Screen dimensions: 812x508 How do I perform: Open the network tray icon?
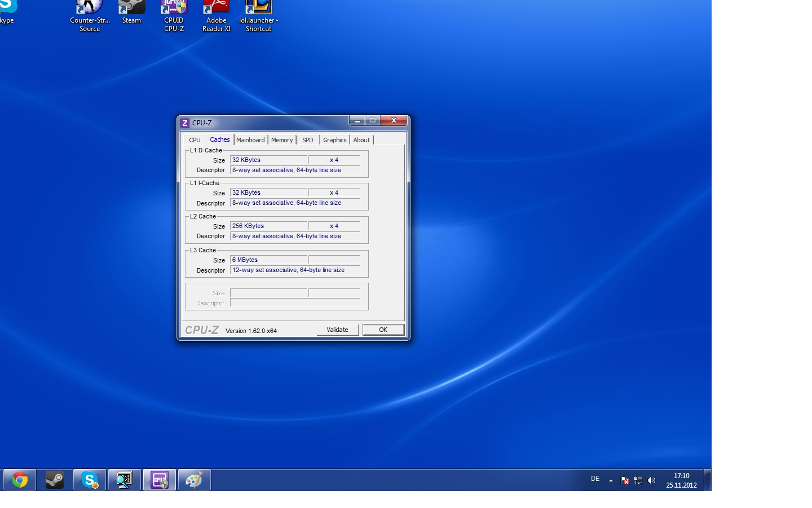[638, 480]
